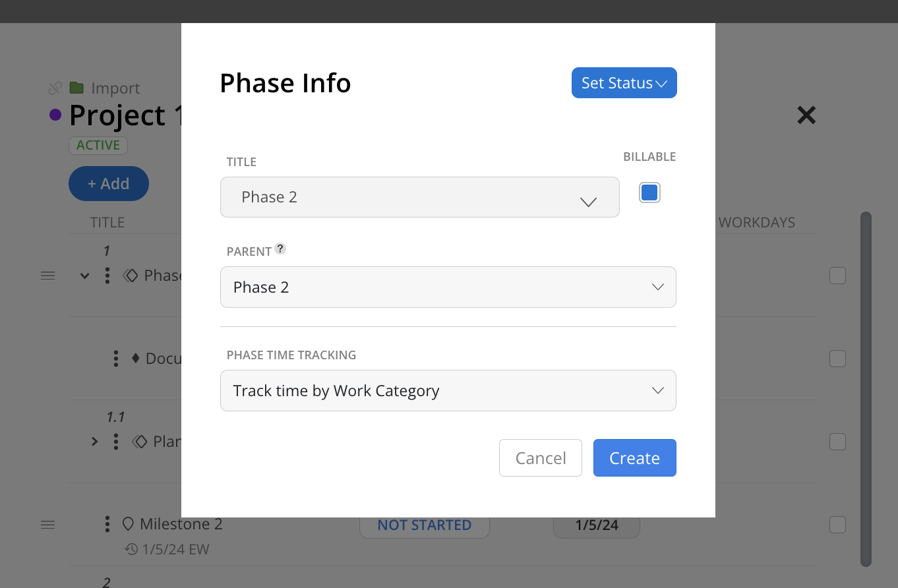Check the row checkbox beside Milestone 2
This screenshot has height=588, width=898.
[837, 525]
